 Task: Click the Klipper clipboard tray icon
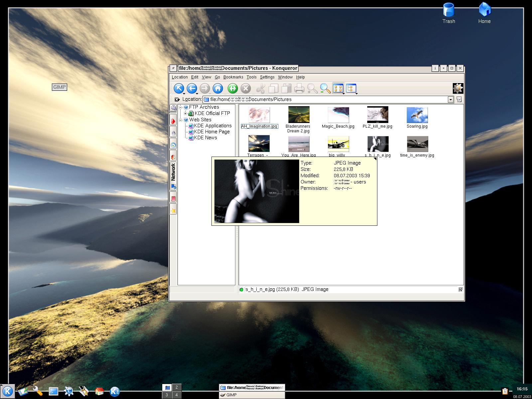pyautogui.click(x=505, y=391)
